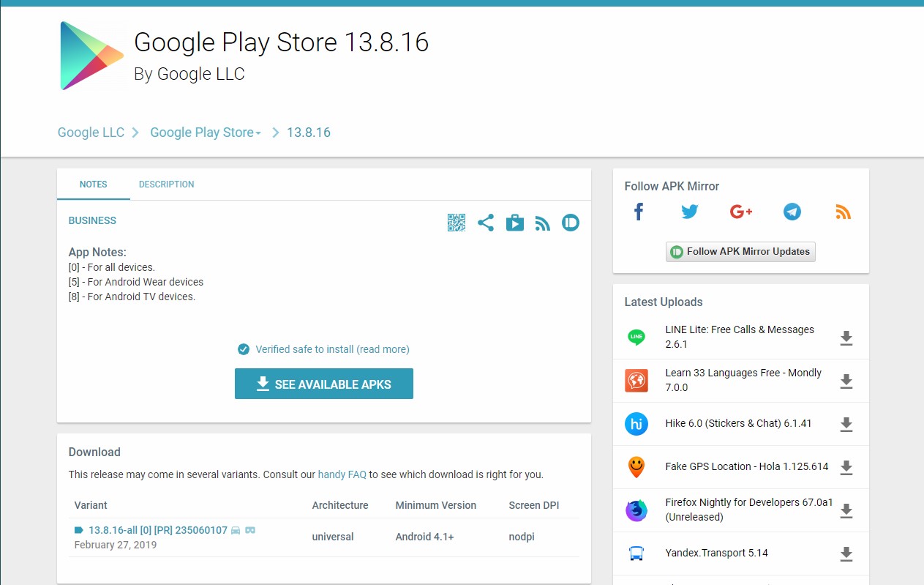Screen dimensions: 924x585
Task: Click the 'Latest Uploads' heading
Action: coord(663,302)
